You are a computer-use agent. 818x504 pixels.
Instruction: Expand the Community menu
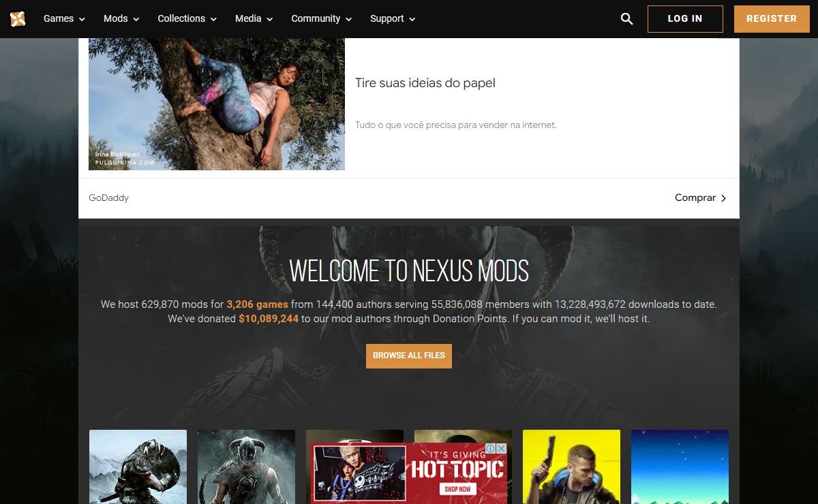pyautogui.click(x=322, y=18)
